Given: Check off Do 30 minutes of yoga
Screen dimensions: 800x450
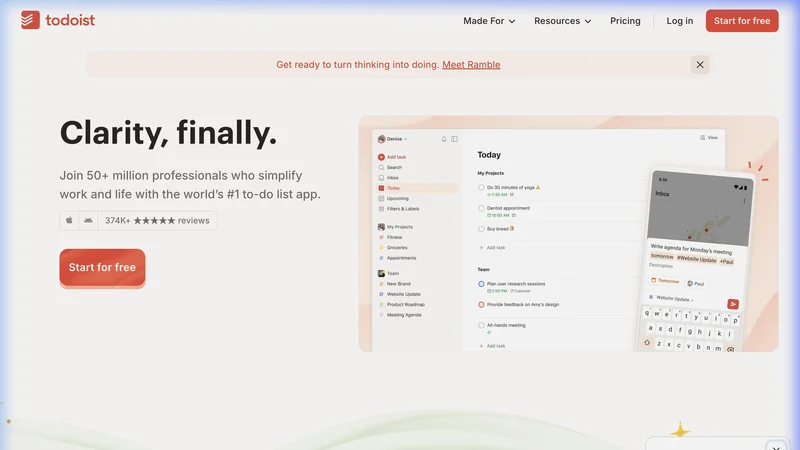Looking at the screenshot, I should pos(481,188).
